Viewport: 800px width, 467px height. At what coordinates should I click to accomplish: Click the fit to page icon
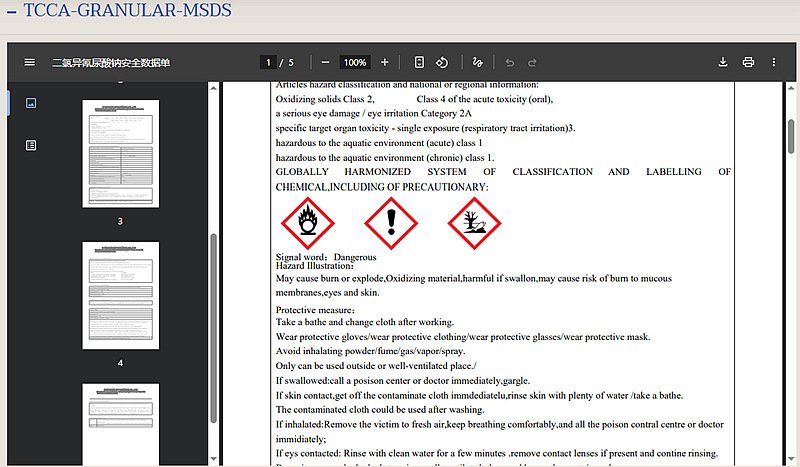coord(419,62)
